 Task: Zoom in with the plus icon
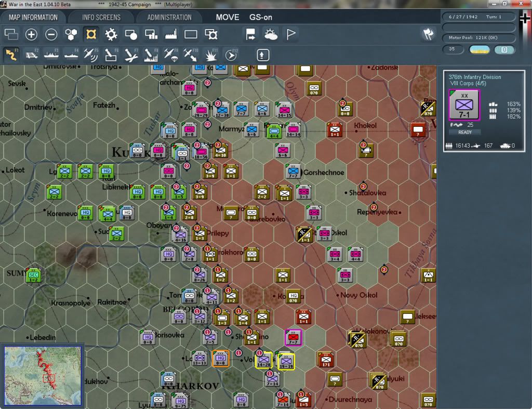31,34
